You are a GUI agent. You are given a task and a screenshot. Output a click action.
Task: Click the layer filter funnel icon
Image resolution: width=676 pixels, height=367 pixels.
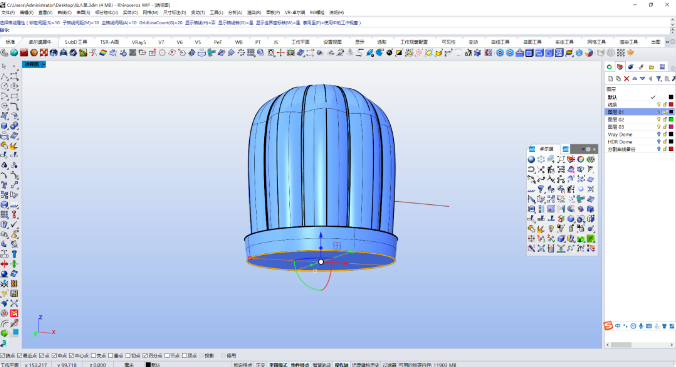pos(659,78)
